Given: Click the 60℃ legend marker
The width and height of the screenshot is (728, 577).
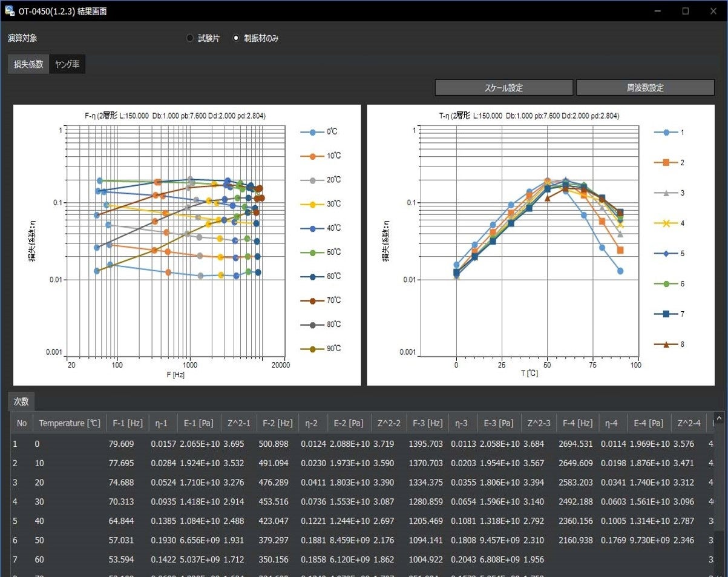Looking at the screenshot, I should pyautogui.click(x=312, y=277).
